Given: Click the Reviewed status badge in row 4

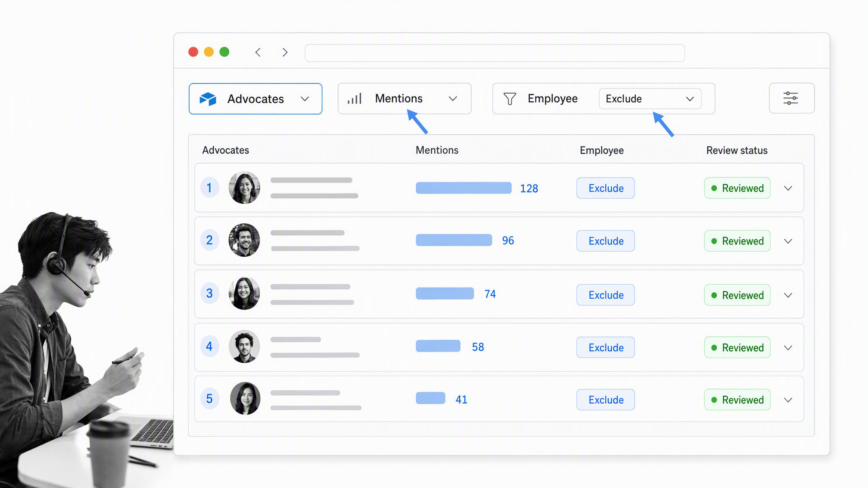Looking at the screenshot, I should click(737, 347).
